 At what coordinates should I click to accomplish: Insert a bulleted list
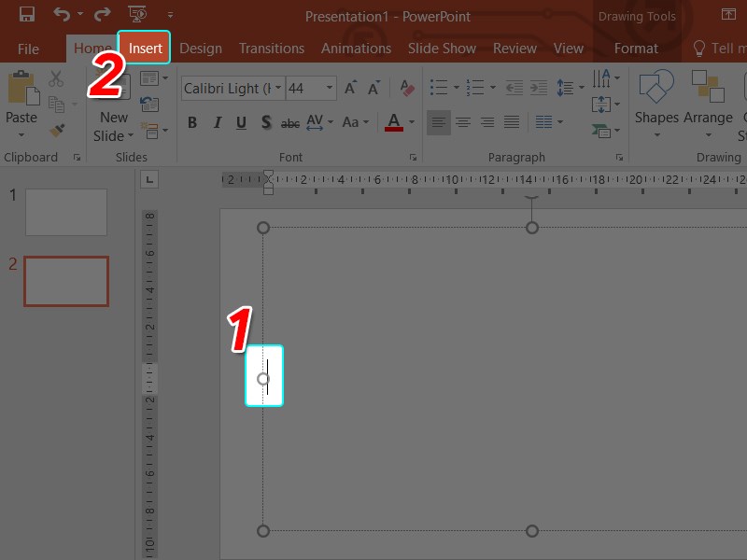point(439,88)
